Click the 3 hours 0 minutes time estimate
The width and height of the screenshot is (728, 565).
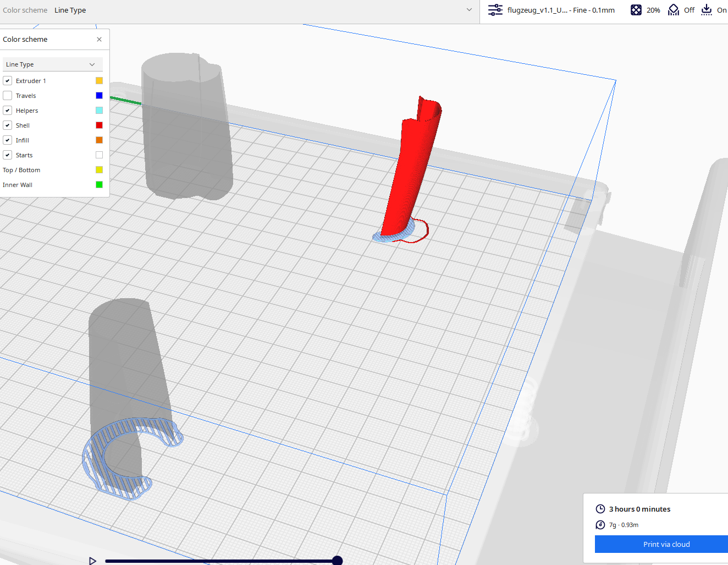(639, 509)
